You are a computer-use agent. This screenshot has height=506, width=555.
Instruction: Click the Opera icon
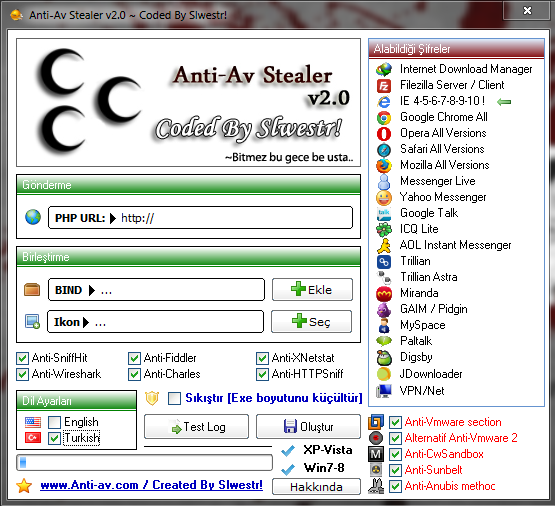point(384,134)
